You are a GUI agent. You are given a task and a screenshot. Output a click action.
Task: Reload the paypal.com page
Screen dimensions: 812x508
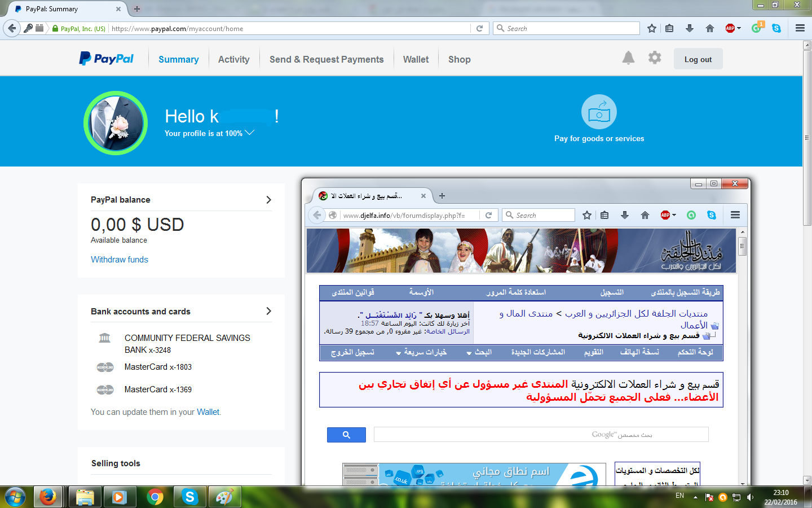click(479, 28)
